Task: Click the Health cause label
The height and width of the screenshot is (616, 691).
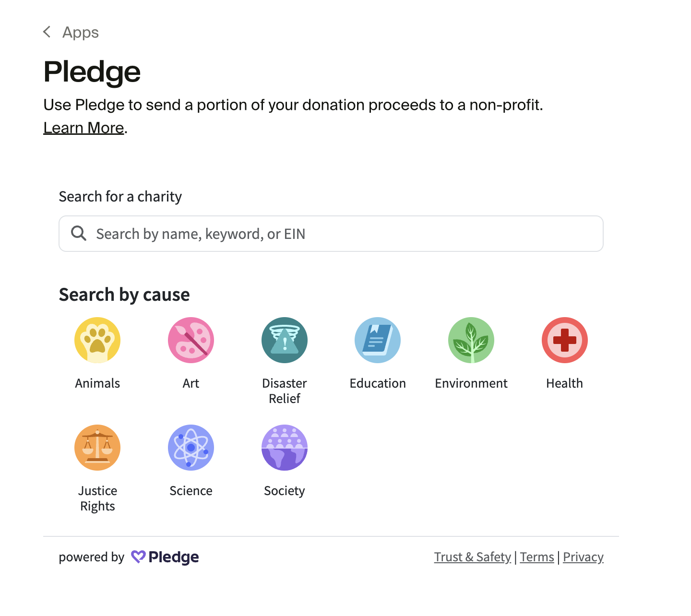Action: click(565, 383)
